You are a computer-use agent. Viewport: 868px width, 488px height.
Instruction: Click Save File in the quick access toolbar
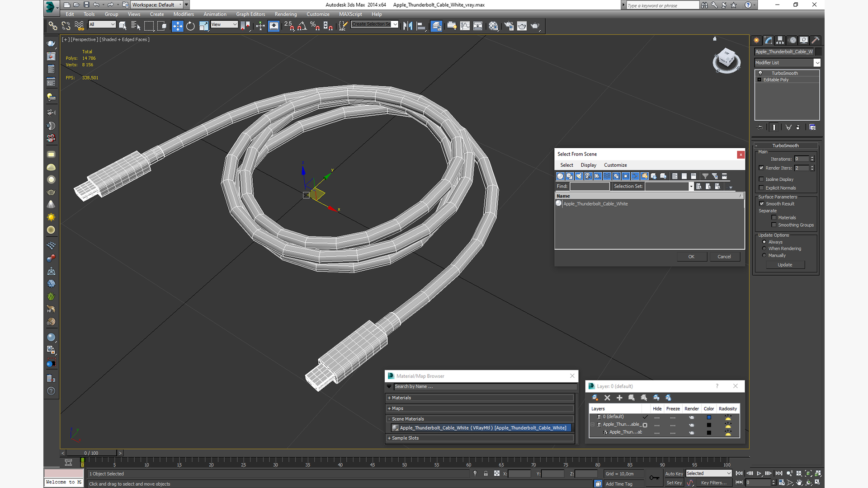[x=86, y=5]
